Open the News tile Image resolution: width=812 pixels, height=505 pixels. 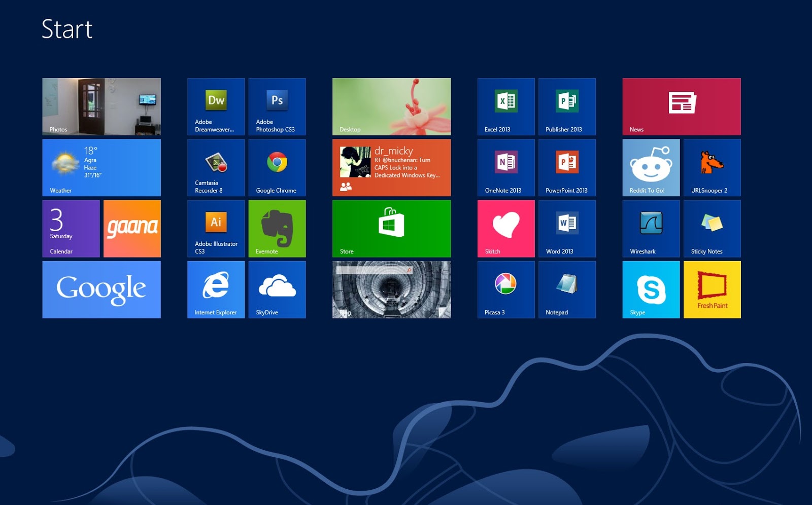pos(682,106)
